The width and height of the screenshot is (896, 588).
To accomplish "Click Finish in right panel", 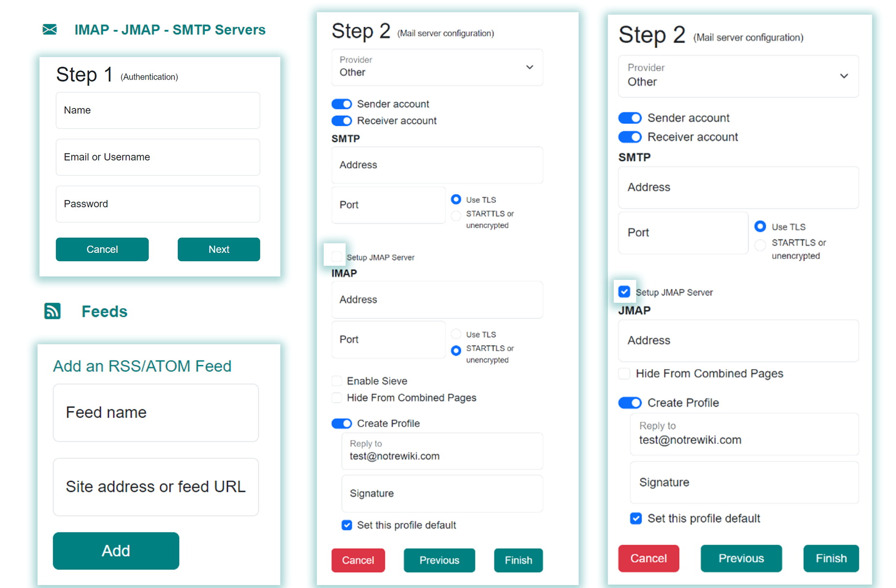I will [x=831, y=558].
